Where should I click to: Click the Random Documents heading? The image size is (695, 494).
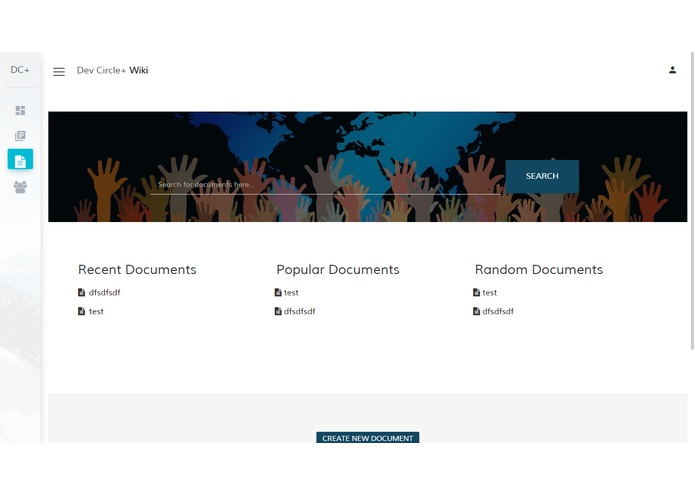click(x=539, y=269)
